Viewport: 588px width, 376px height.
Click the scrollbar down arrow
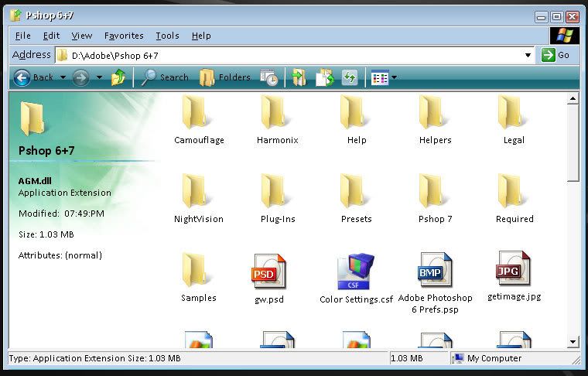573,341
